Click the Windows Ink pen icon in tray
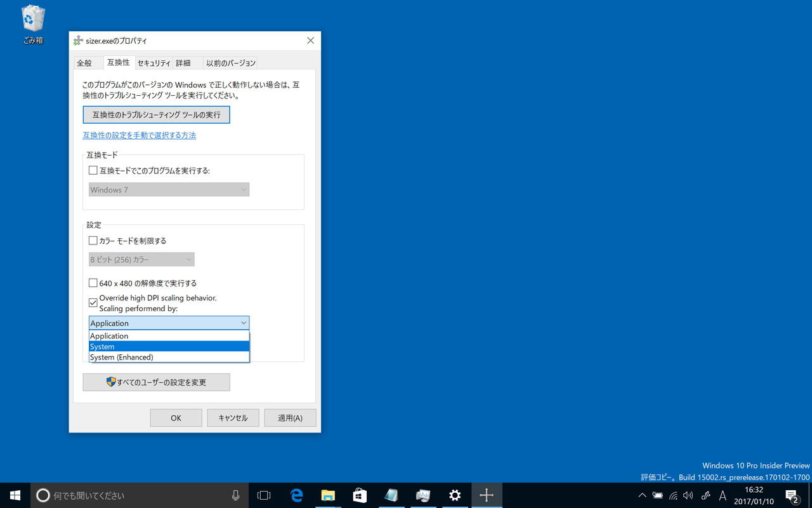 [x=705, y=495]
